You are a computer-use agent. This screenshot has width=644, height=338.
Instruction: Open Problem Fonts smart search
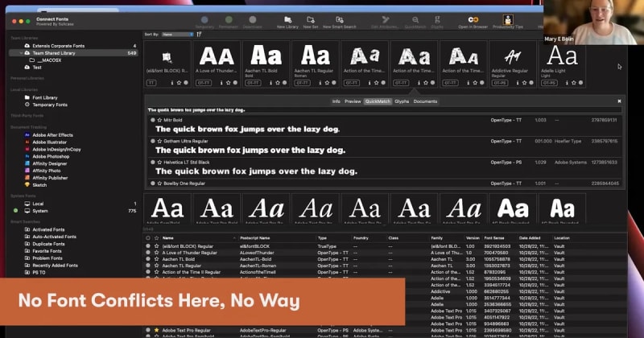[47, 258]
